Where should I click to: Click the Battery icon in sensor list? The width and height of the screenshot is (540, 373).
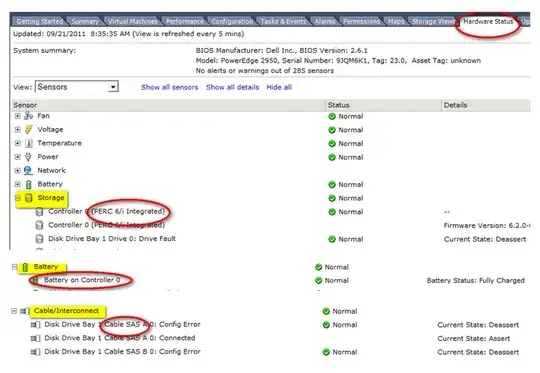tap(29, 184)
